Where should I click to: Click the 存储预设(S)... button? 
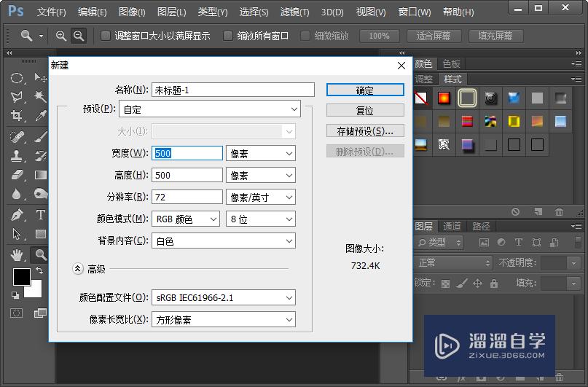pos(365,131)
